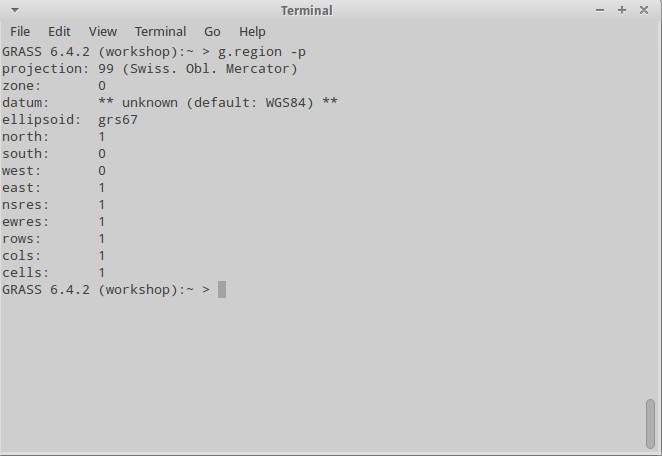
Task: Open the Go menu
Action: point(212,32)
